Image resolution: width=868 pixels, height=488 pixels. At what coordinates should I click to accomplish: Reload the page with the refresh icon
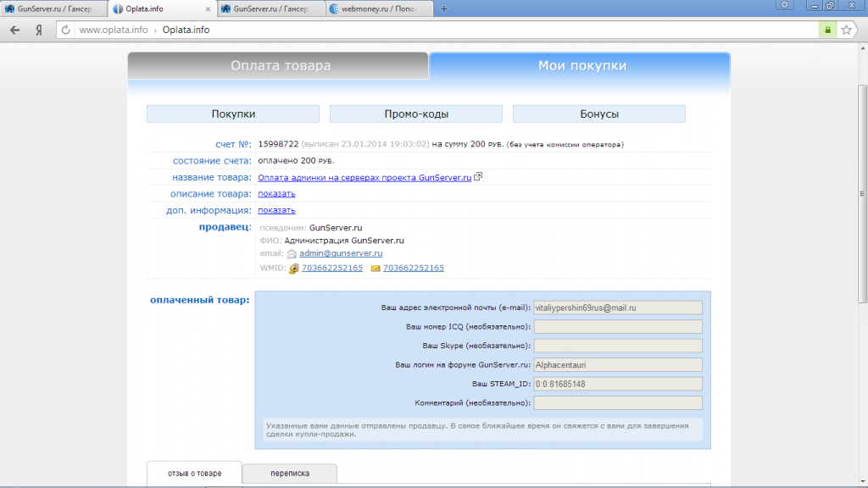click(66, 30)
